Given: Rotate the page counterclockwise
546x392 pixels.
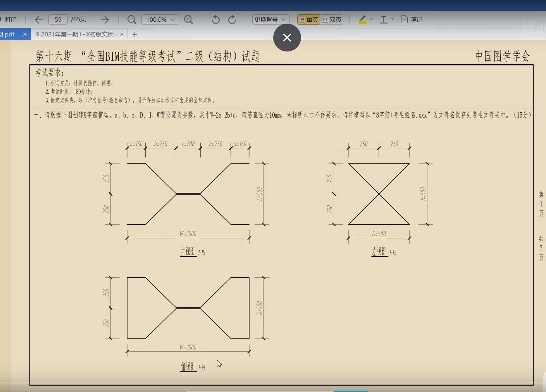Looking at the screenshot, I should pyautogui.click(x=216, y=20).
